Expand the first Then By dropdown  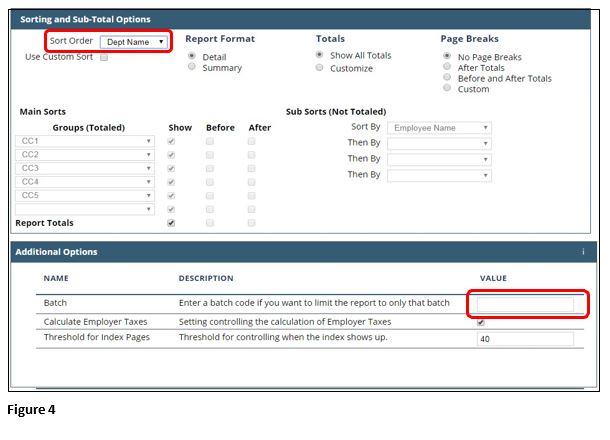coord(439,143)
